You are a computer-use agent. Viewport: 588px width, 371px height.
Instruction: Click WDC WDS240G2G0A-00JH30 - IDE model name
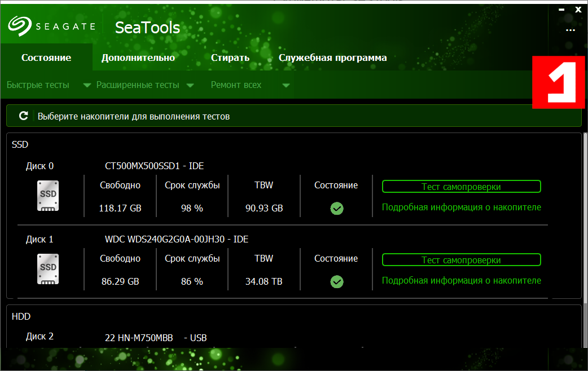tap(176, 240)
